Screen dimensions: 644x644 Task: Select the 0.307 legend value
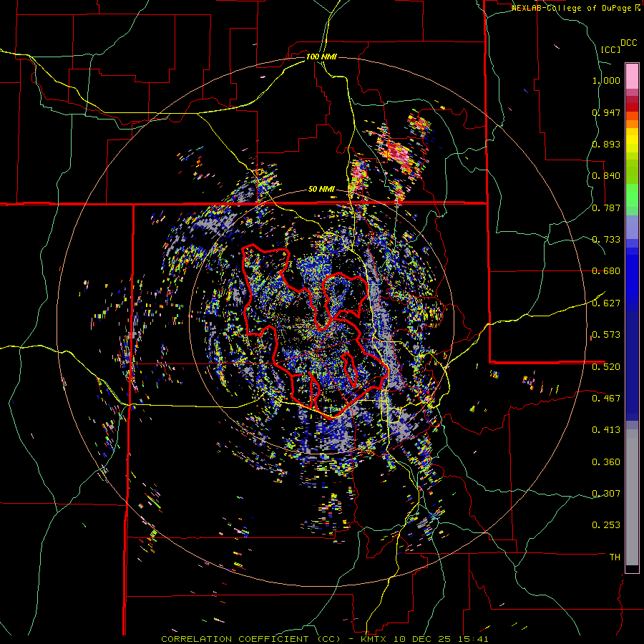[606, 493]
